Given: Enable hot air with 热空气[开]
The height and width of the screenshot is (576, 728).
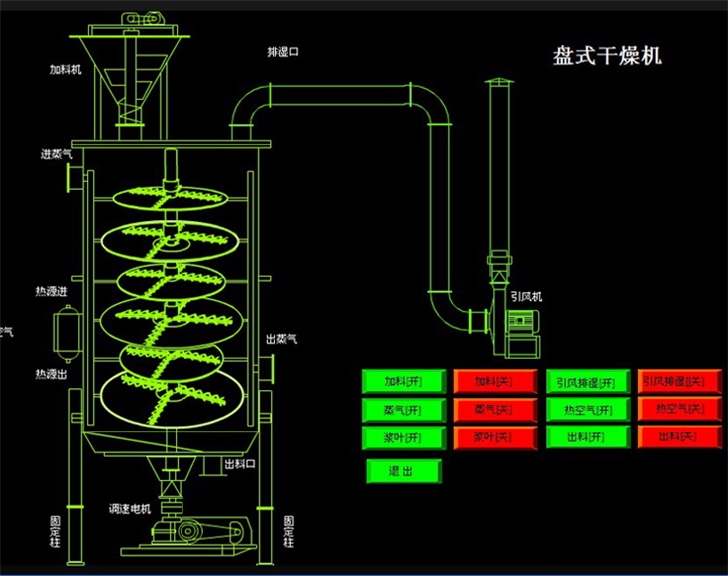Looking at the screenshot, I should (x=587, y=409).
